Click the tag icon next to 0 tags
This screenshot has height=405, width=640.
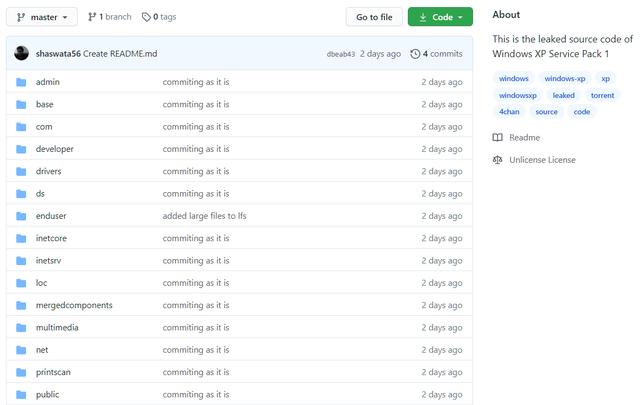click(146, 17)
